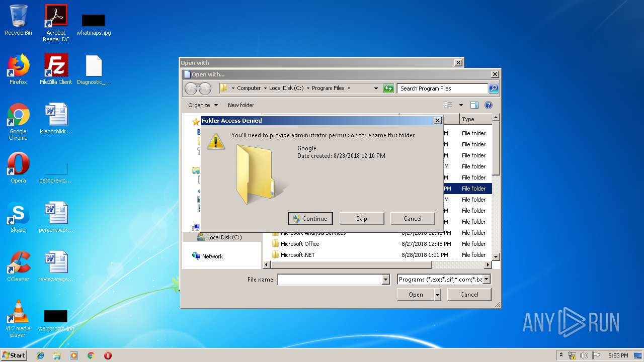Select FileZilla Client desktop shortcut
644x362 pixels.
click(56, 69)
